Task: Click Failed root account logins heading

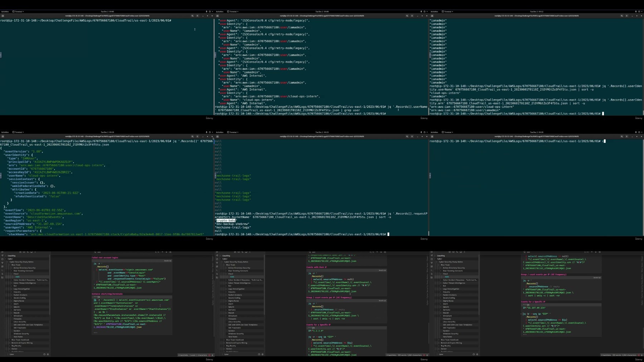Action: coord(105,258)
